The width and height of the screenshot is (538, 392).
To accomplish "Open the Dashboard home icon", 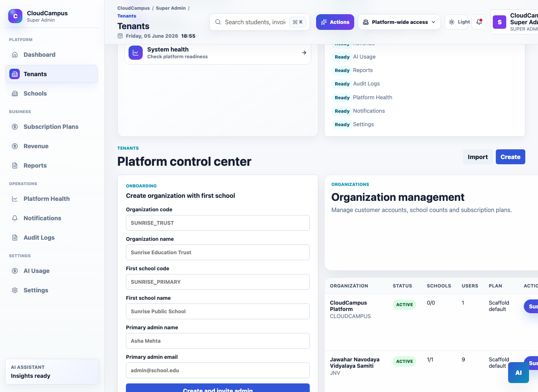I will [x=15, y=55].
